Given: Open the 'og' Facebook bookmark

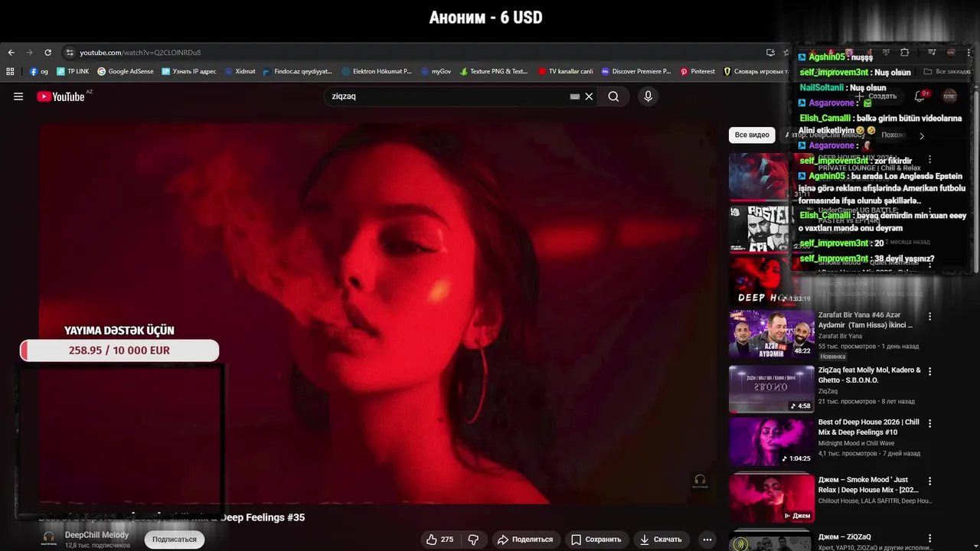Looking at the screenshot, I should point(39,71).
